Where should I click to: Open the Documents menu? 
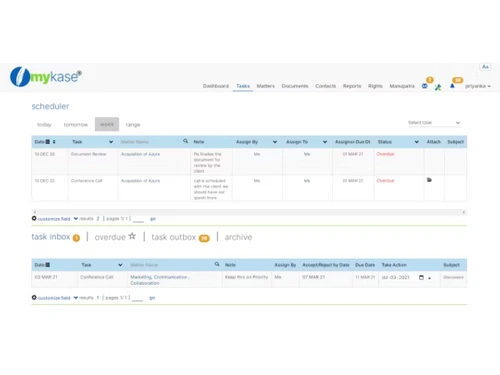click(x=295, y=86)
